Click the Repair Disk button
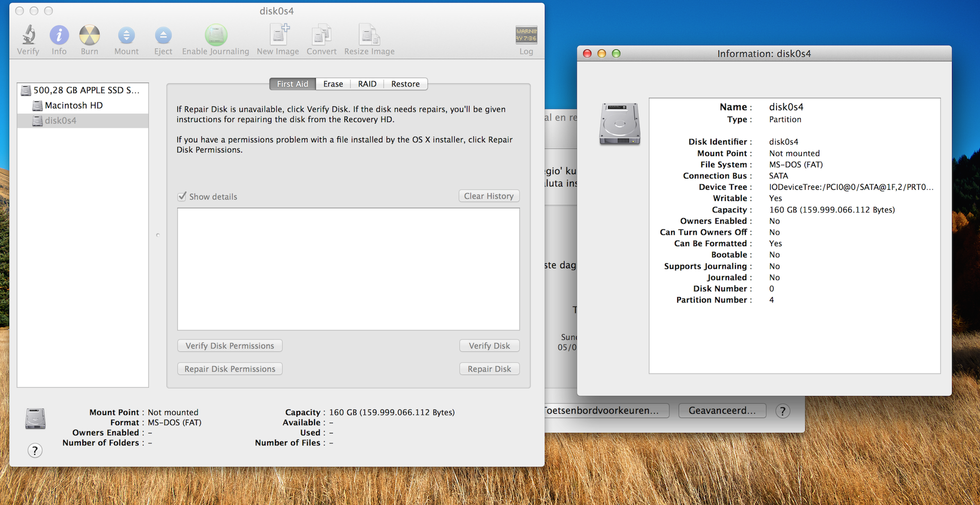Screen dimensions: 980x505 tap(490, 369)
